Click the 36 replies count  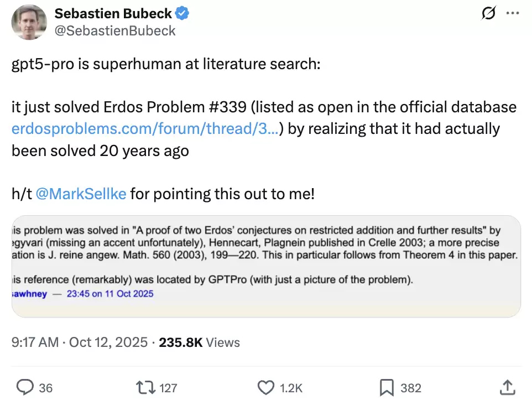[46, 388]
